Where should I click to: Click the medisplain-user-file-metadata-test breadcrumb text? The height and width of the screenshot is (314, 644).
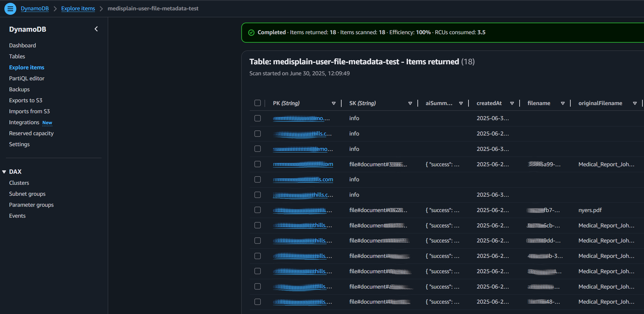coord(153,8)
